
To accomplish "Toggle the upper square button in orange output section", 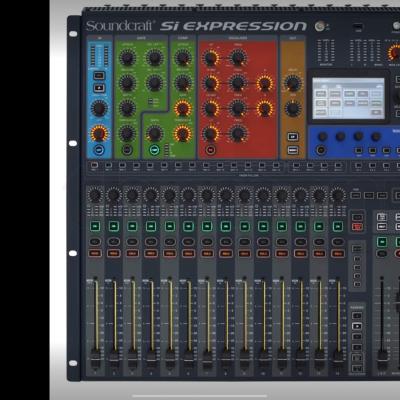I will [x=293, y=137].
